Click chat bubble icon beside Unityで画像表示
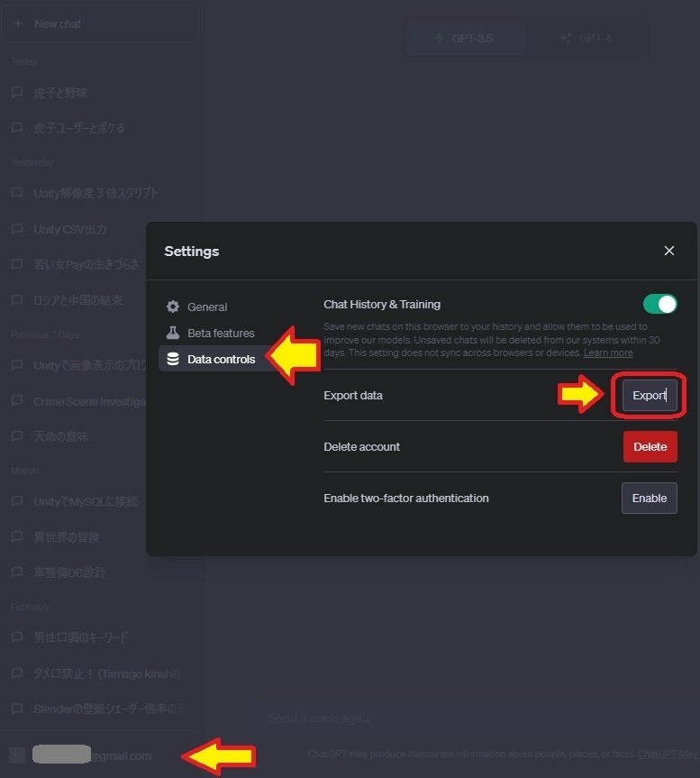The width and height of the screenshot is (700, 778). point(17,365)
